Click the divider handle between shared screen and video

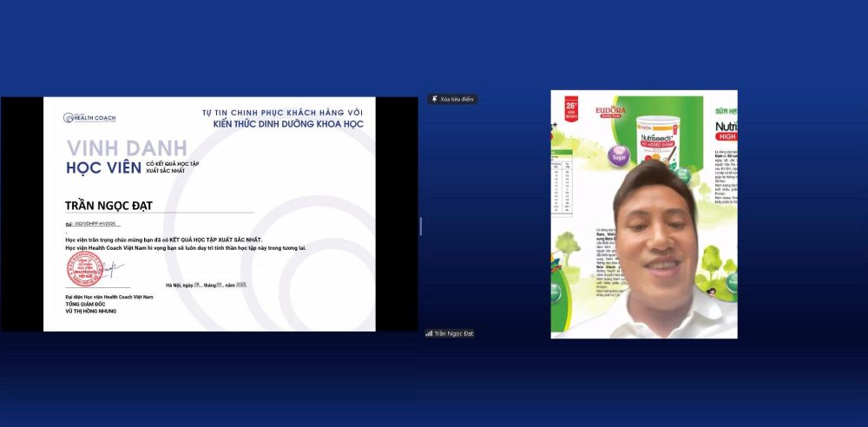pyautogui.click(x=421, y=226)
